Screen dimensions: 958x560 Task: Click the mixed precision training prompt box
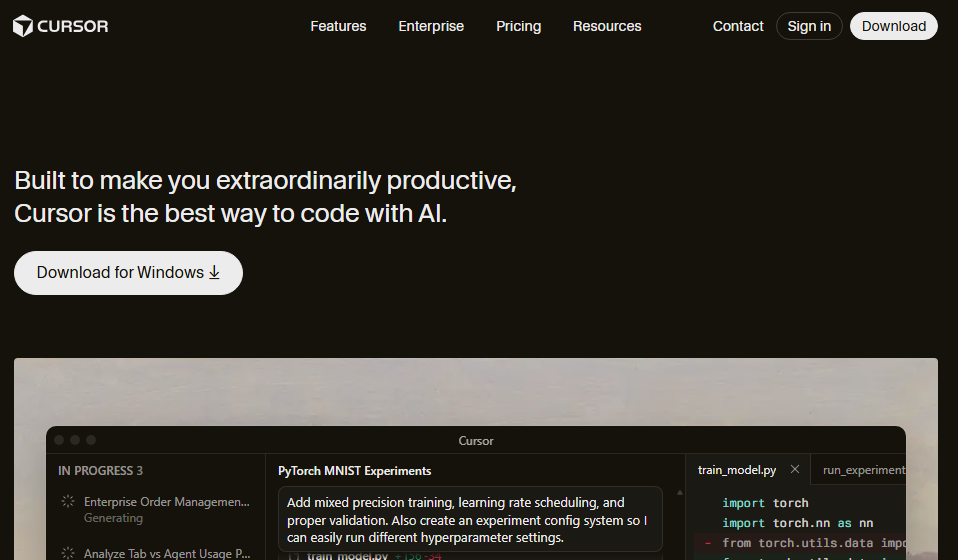pos(470,520)
